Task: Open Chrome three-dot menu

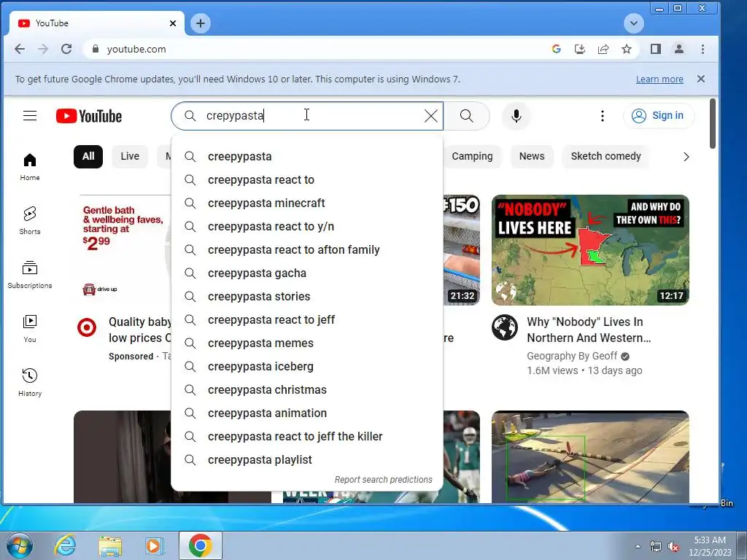Action: 703,49
